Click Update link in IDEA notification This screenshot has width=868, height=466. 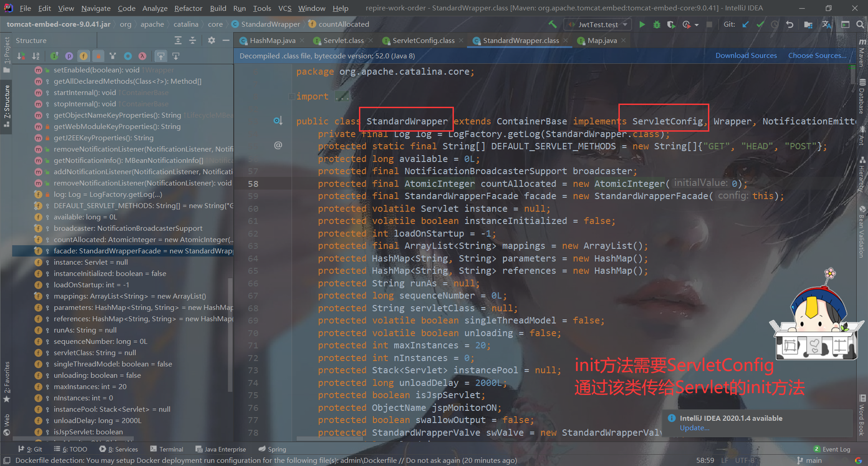pos(694,428)
